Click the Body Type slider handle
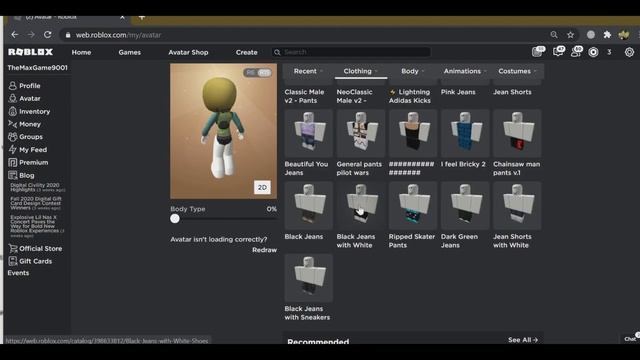 click(x=175, y=218)
